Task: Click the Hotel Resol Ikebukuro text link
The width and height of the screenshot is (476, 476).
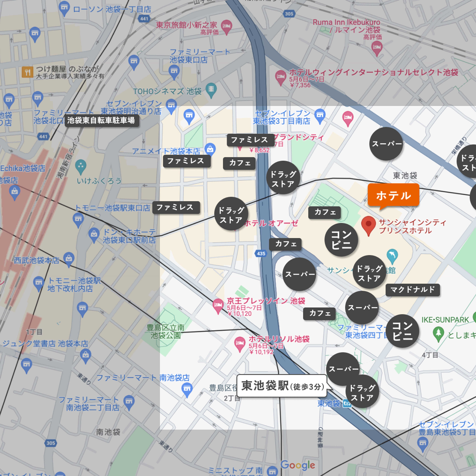Action: tap(279, 339)
